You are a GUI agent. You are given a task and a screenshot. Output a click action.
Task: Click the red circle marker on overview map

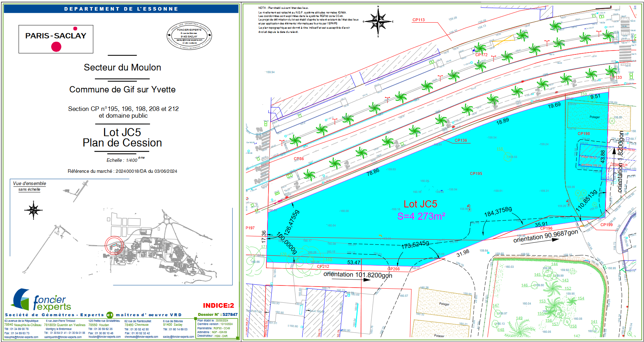click(x=114, y=245)
